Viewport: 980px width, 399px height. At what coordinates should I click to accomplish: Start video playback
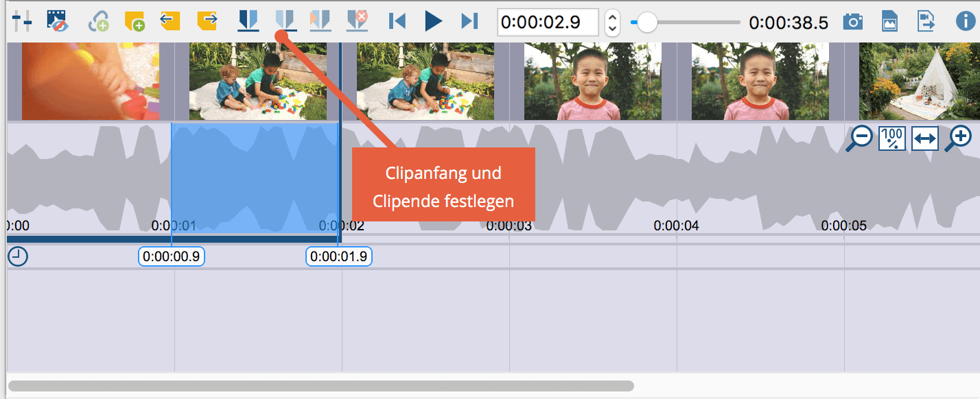[433, 21]
